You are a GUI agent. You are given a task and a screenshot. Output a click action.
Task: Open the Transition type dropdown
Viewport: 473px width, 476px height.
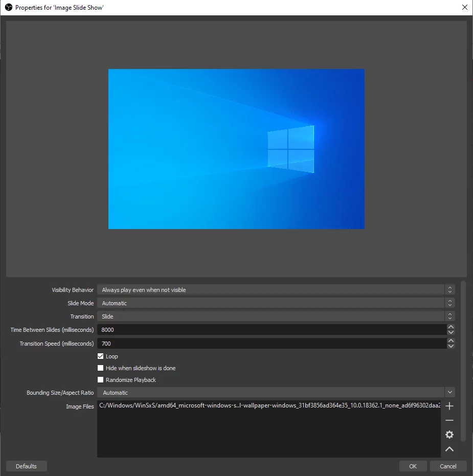(276, 316)
